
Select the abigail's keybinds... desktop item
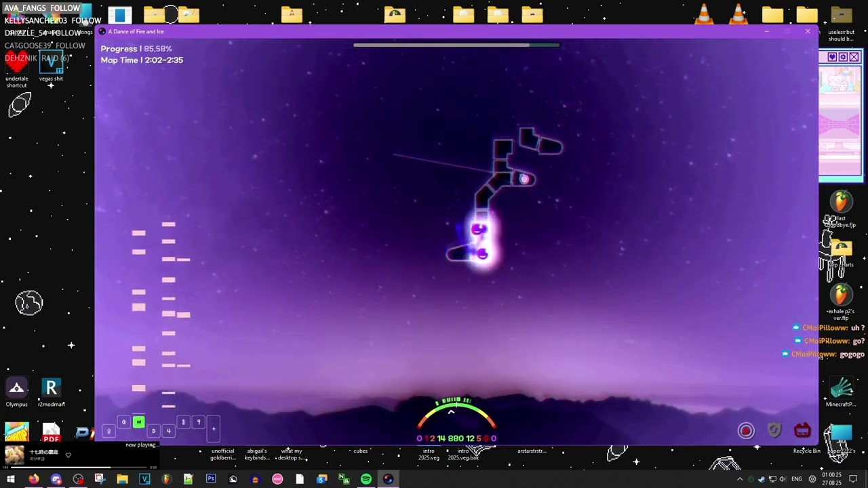[257, 453]
